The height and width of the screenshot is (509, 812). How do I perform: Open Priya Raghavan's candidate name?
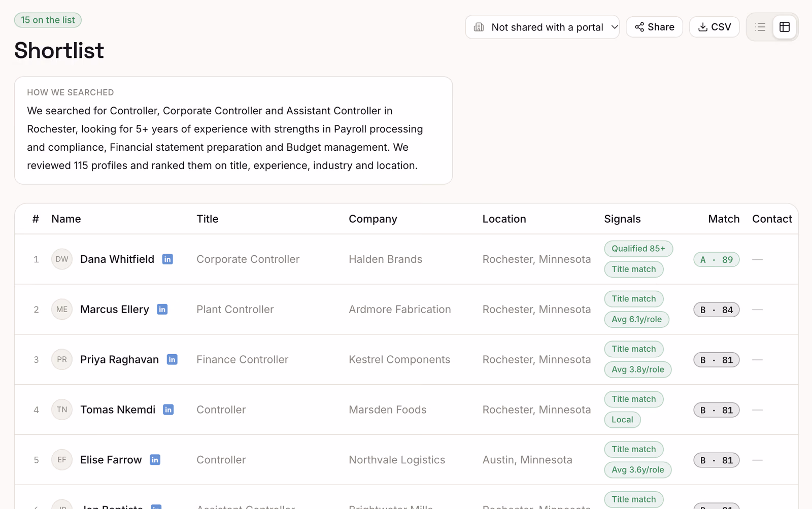point(119,360)
